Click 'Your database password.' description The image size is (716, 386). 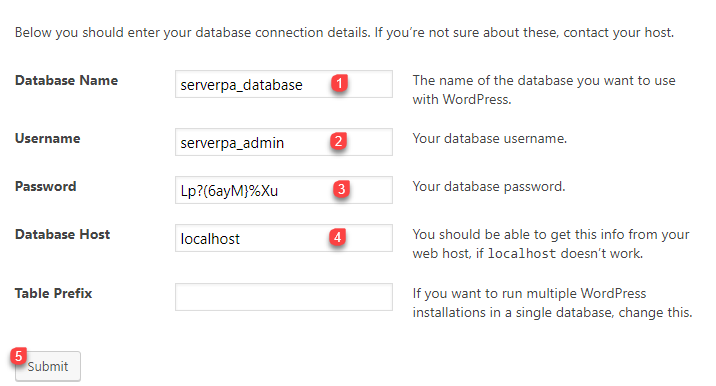(x=489, y=186)
